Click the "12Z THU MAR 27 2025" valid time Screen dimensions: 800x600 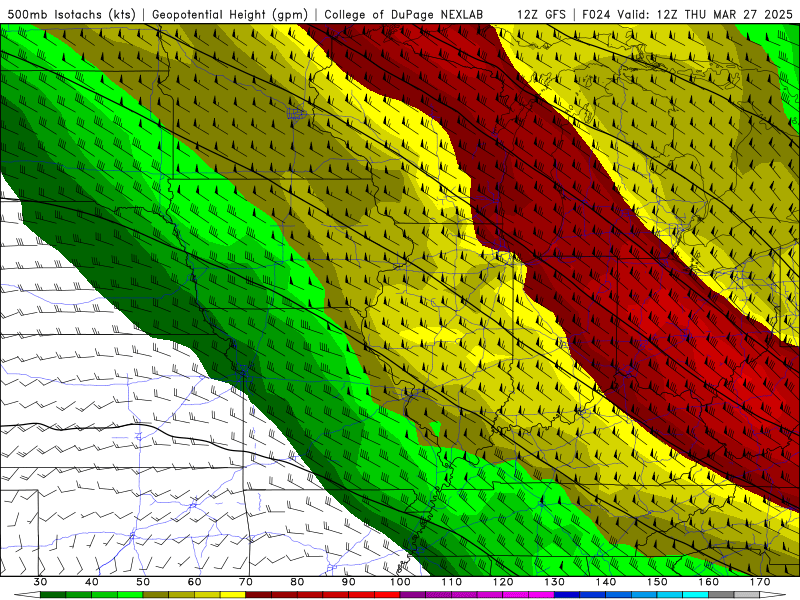[724, 14]
